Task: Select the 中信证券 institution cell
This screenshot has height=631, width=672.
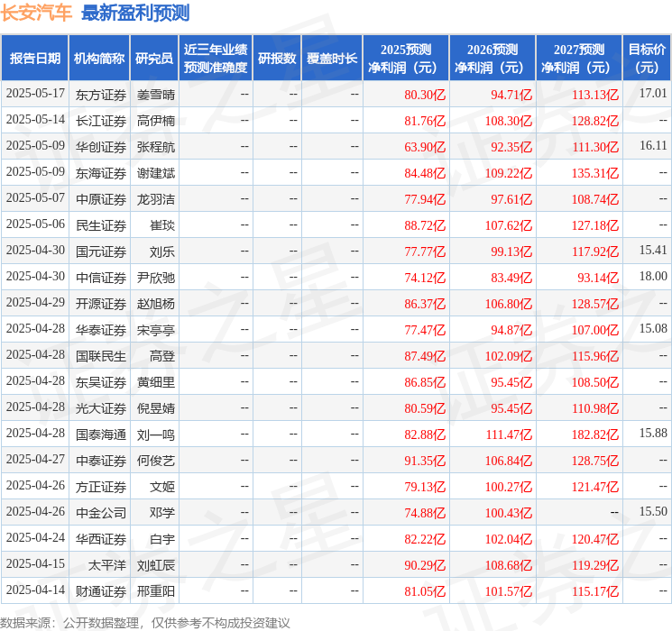Action: coord(101,278)
